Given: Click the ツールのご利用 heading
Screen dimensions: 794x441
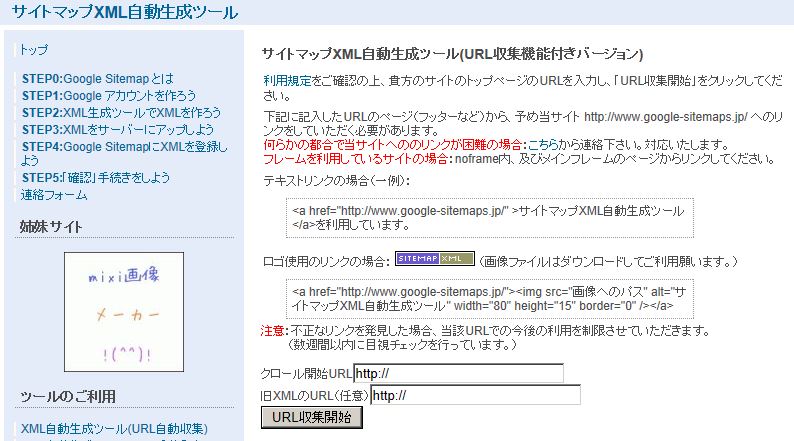Looking at the screenshot, I should point(68,396).
